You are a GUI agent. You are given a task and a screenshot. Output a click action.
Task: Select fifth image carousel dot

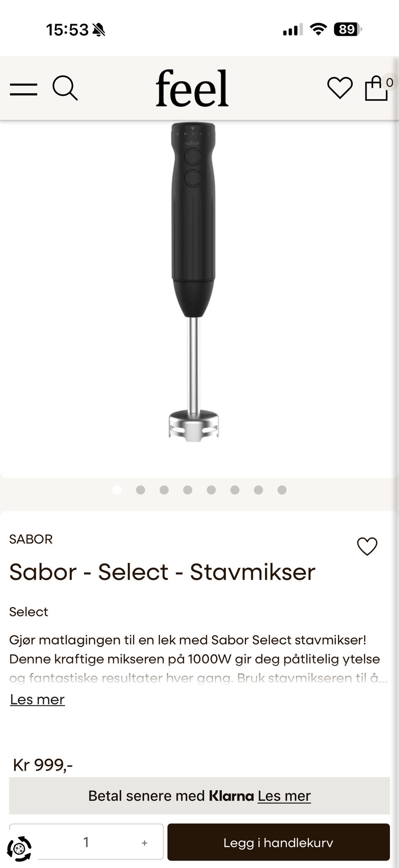pos(211,490)
